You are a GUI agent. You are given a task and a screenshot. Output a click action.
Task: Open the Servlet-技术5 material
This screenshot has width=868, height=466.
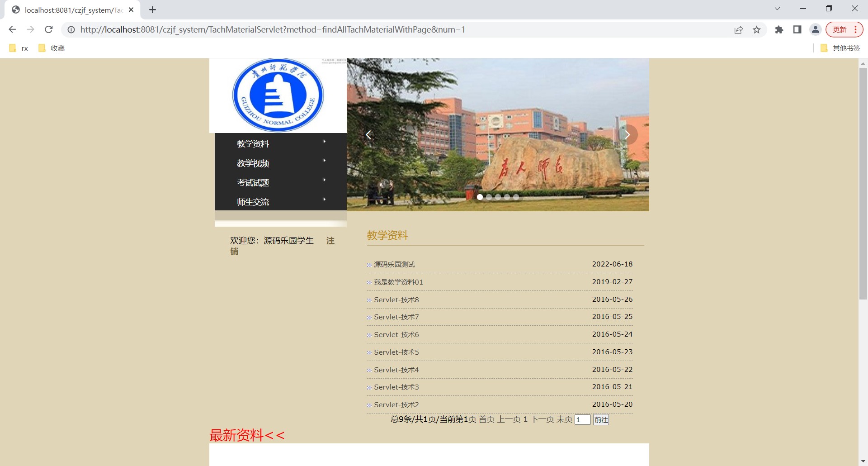[396, 352]
